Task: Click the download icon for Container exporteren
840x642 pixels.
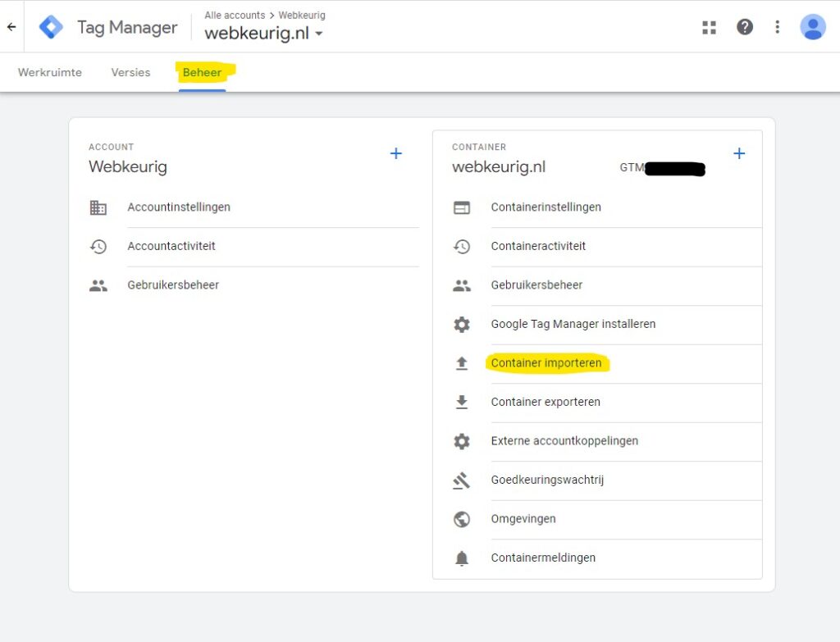Action: tap(462, 402)
